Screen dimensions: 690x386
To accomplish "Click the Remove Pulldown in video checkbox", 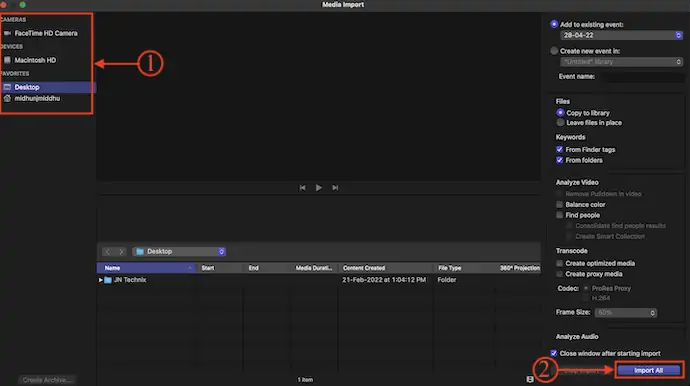I will (x=559, y=194).
